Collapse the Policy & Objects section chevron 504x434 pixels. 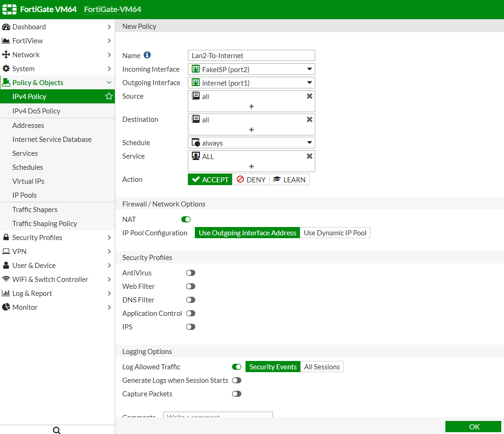[109, 83]
